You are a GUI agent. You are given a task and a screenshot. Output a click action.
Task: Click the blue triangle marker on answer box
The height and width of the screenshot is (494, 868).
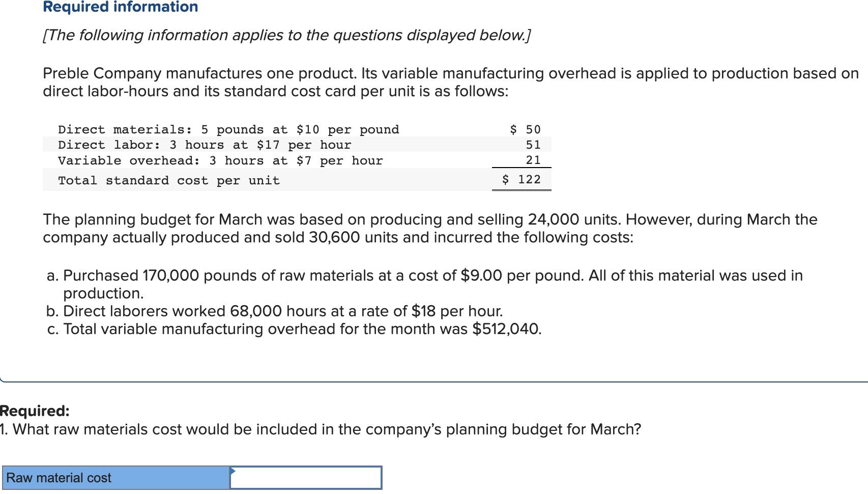[234, 472]
